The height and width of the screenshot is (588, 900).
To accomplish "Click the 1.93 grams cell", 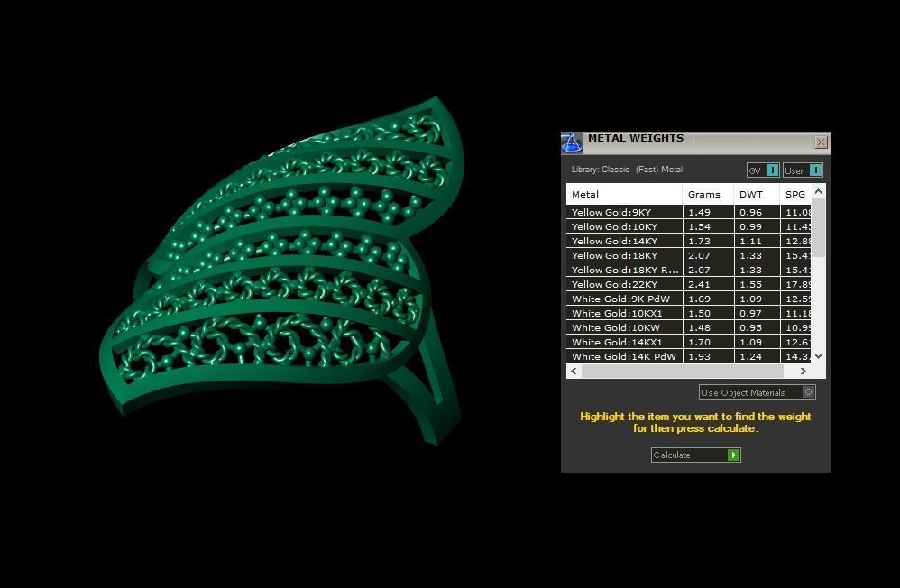I will click(x=708, y=356).
